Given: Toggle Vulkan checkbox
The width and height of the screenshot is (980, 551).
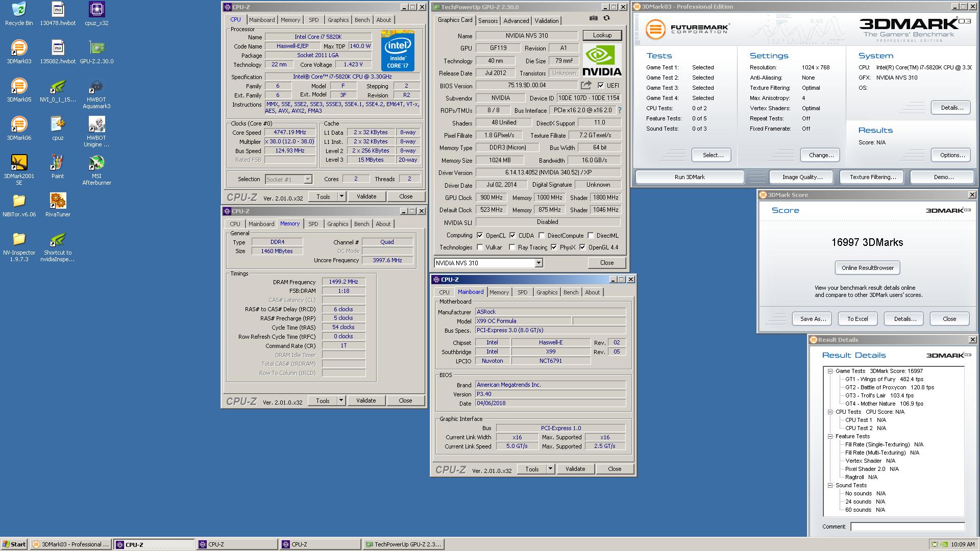Looking at the screenshot, I should pos(480,247).
